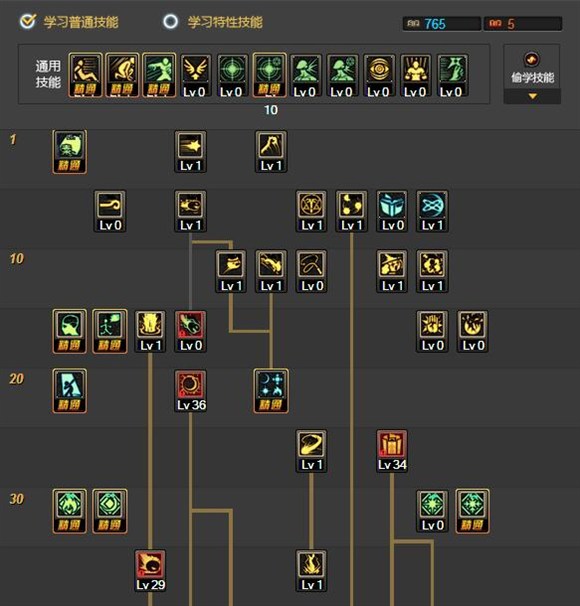Click the Lv 29 fireball skill icon
Image resolution: width=580 pixels, height=606 pixels.
[x=150, y=571]
